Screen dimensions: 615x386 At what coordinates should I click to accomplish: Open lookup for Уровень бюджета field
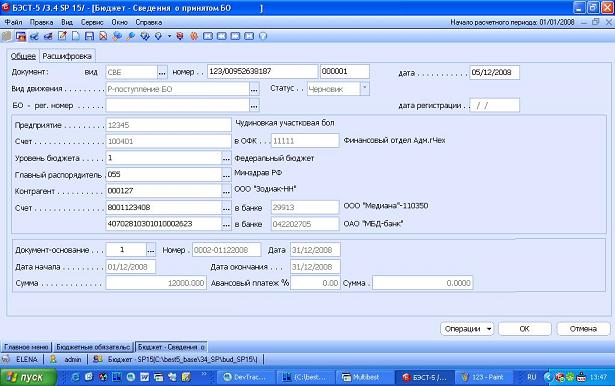(226, 158)
